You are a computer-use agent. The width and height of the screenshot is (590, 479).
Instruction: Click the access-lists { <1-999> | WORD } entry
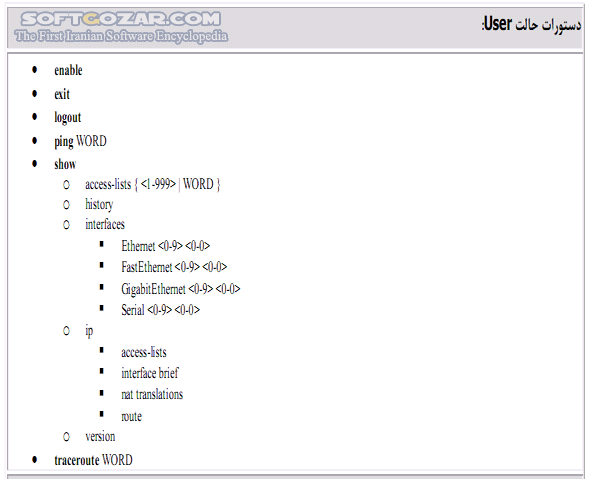pos(152,184)
